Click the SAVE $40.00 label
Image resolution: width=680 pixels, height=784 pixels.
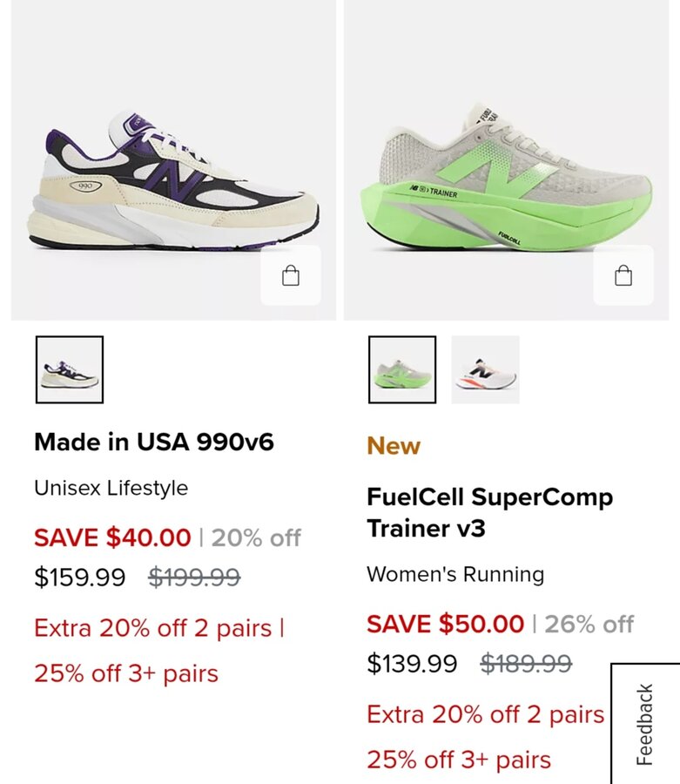coord(112,537)
